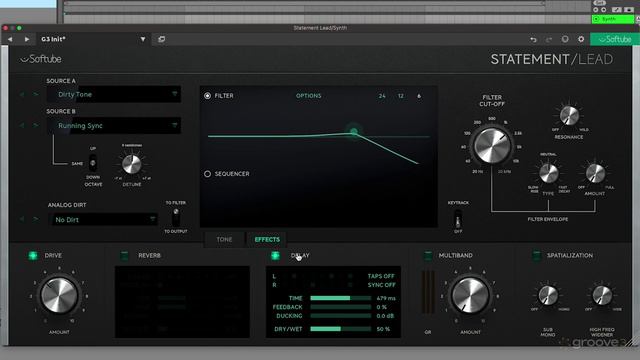The image size is (640, 360).
Task: Click the Delay Sync Off setting
Action: tap(381, 285)
